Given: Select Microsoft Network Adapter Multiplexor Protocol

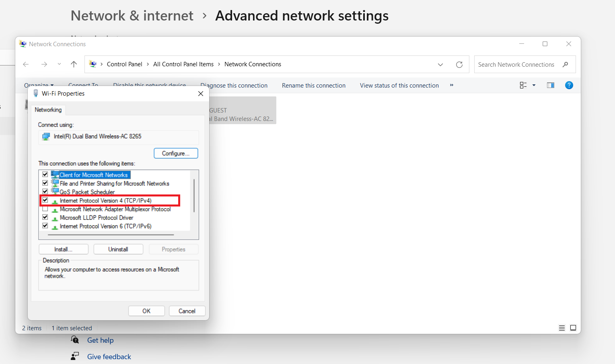Looking at the screenshot, I should (115, 209).
